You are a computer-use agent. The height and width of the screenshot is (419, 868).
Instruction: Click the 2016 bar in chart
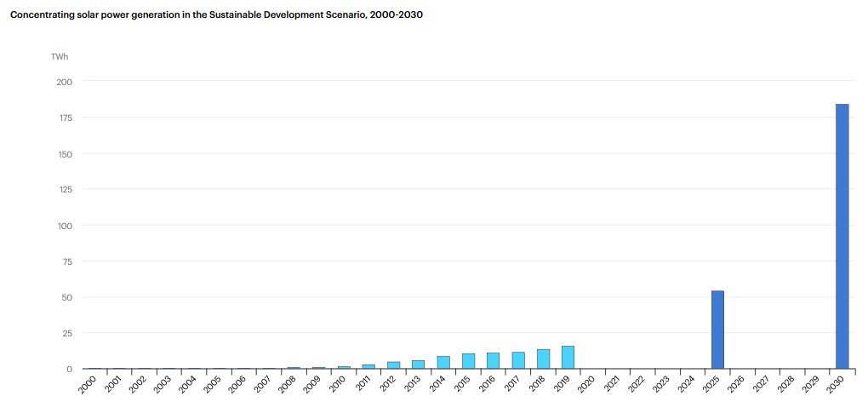pyautogui.click(x=493, y=361)
